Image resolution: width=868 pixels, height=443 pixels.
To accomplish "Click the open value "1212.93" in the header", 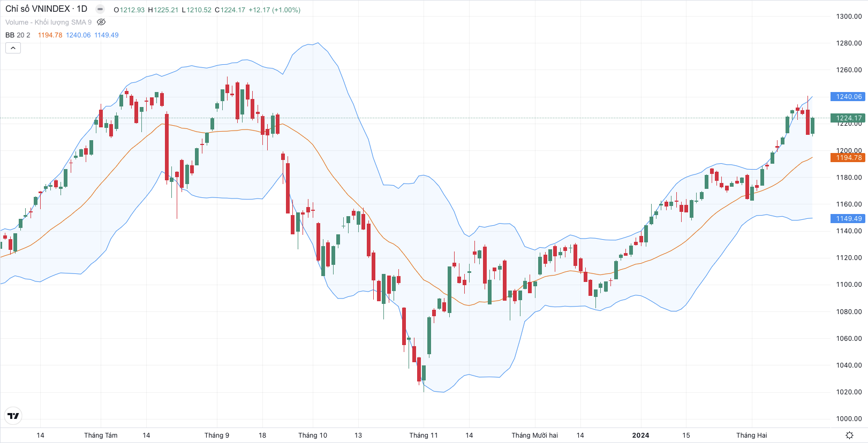I will pos(132,10).
